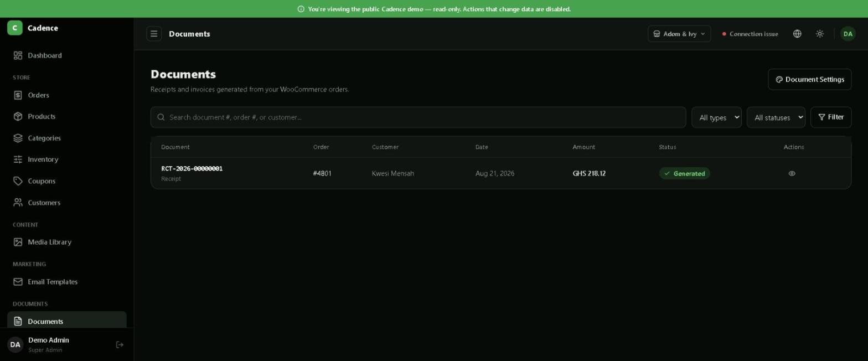Focus the document search field
868x361 pixels.
tap(418, 117)
